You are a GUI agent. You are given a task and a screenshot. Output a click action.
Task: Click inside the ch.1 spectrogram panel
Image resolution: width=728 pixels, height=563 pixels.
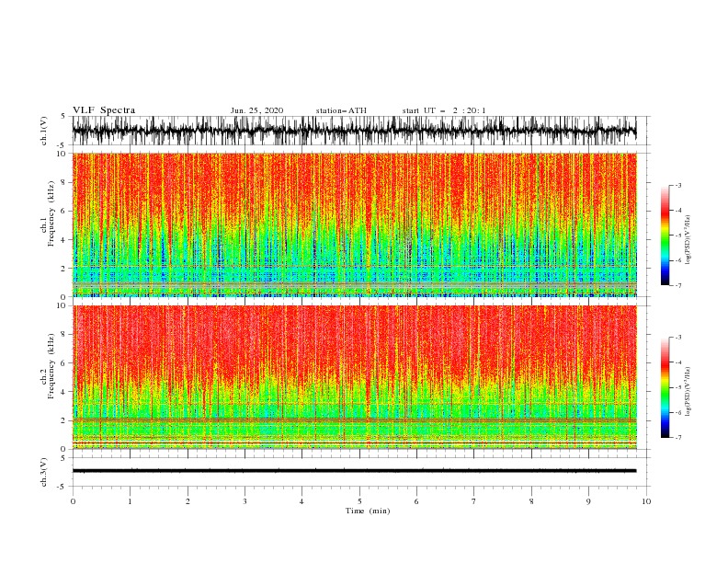click(x=354, y=224)
